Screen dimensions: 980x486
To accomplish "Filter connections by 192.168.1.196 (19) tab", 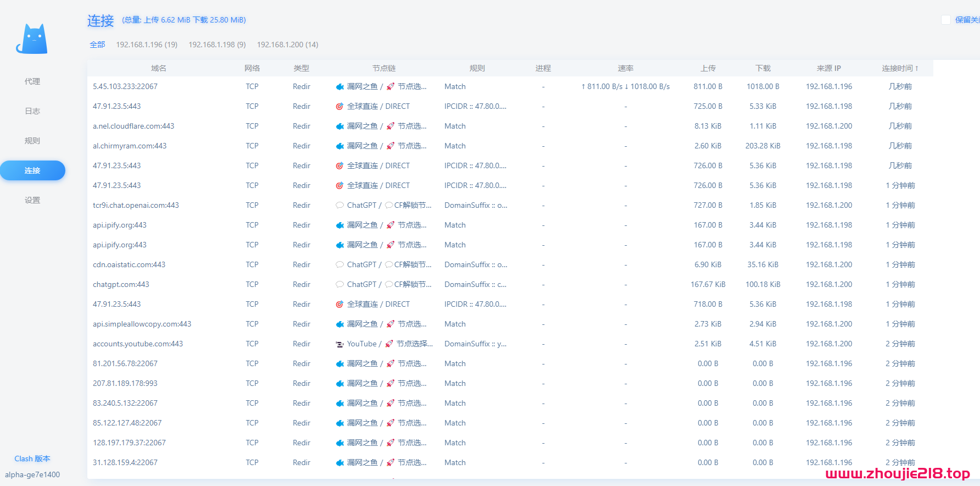I will [147, 45].
